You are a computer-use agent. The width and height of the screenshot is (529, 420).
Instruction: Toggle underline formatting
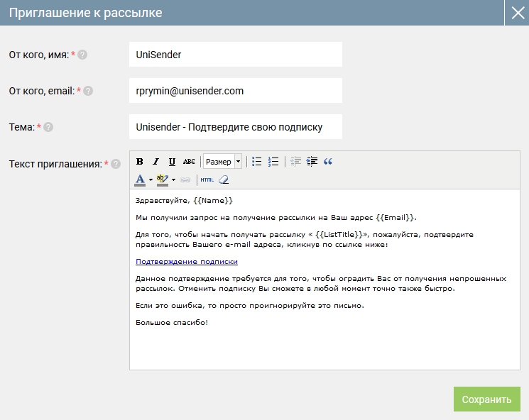click(172, 162)
